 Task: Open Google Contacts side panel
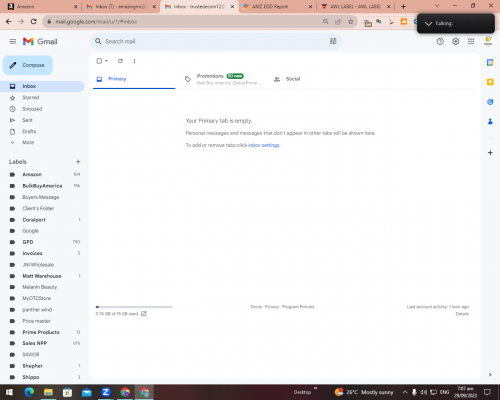[x=490, y=122]
